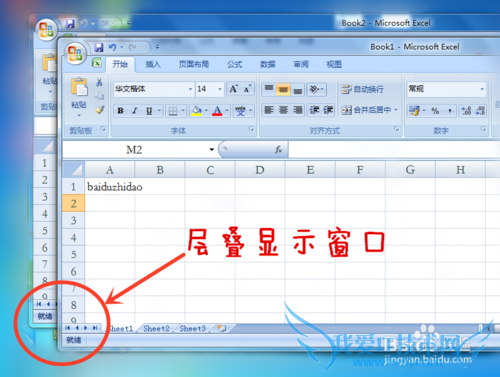Insert a new worksheet tab icon
This screenshot has width=500, height=377.
[221, 329]
